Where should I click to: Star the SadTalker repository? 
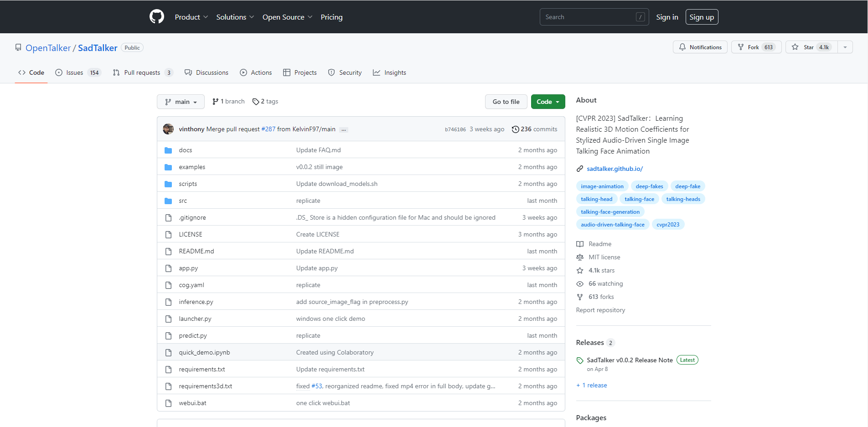click(811, 47)
